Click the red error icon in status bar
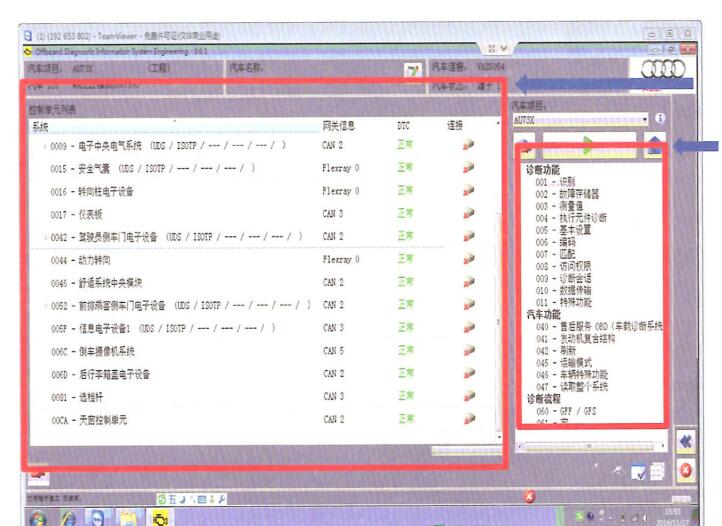 (530, 497)
